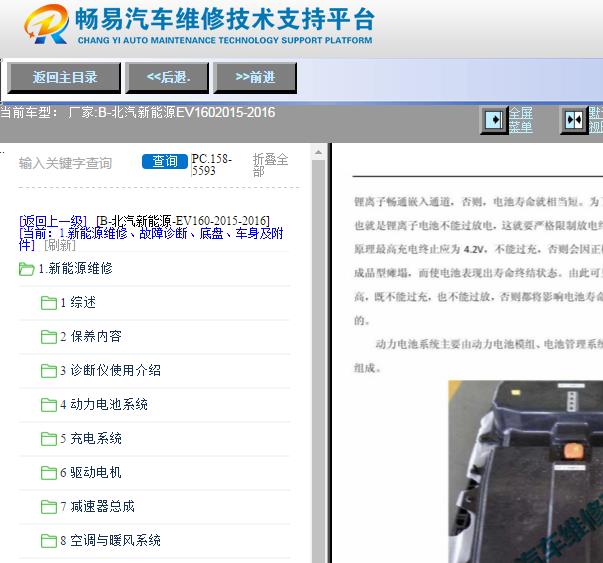Open the 全屏菜单 text link
This screenshot has height=563, width=603.
(521, 120)
